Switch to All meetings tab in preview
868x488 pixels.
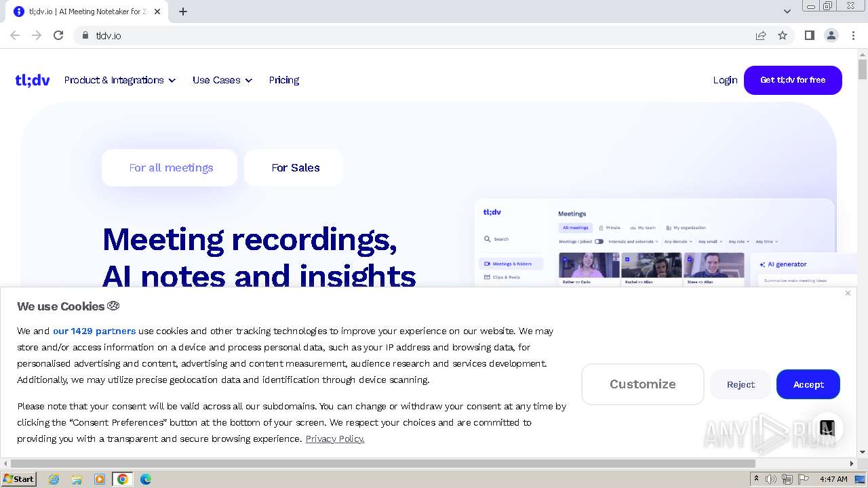pos(576,228)
